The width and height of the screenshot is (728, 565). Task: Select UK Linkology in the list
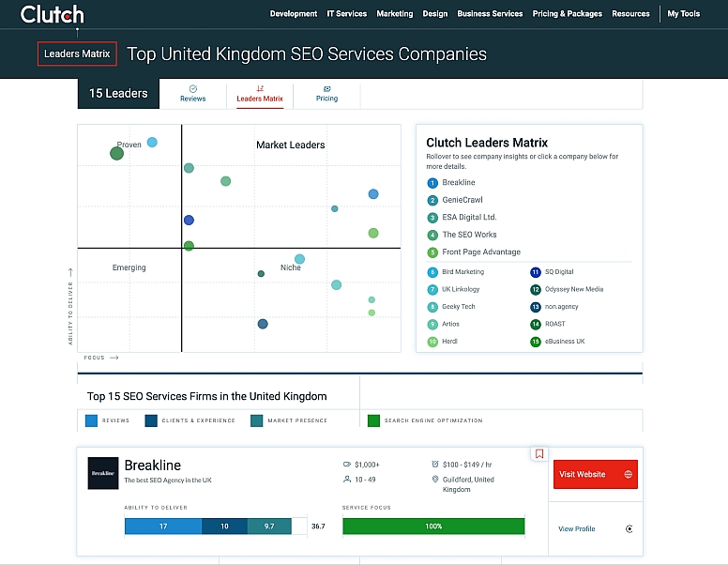pyautogui.click(x=460, y=289)
